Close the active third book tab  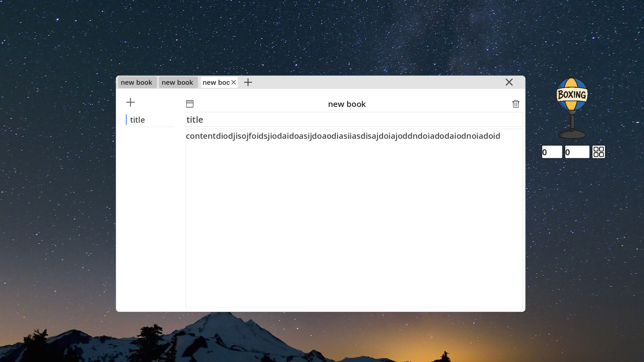pos(234,82)
